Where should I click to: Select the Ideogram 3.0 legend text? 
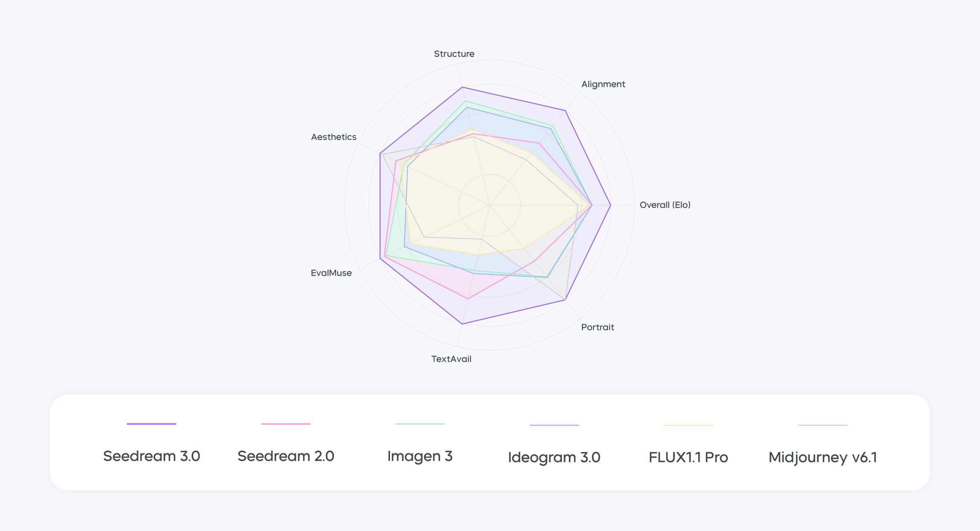pos(554,457)
